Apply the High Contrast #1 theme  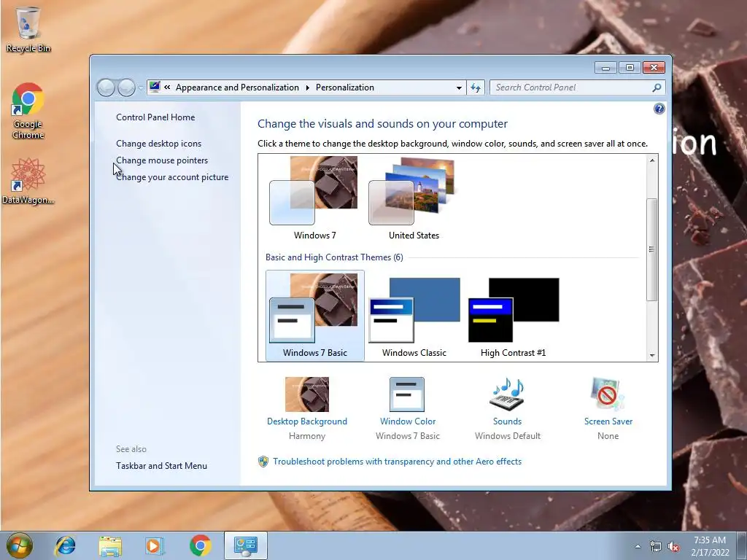coord(513,315)
